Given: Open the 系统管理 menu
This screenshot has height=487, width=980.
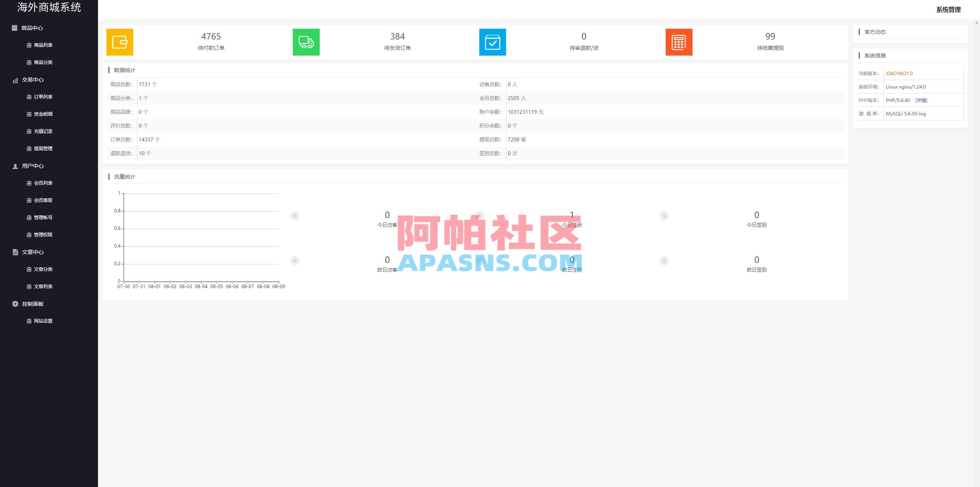Looking at the screenshot, I should click(x=949, y=10).
